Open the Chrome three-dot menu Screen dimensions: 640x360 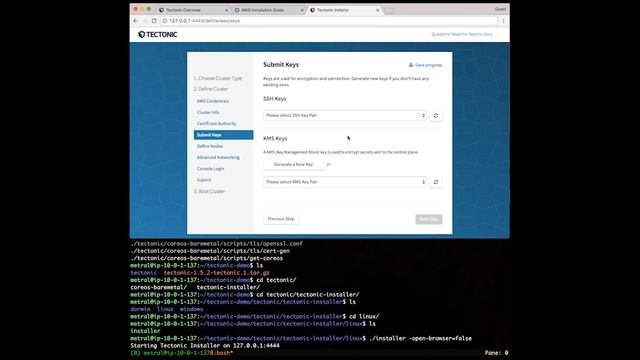[x=503, y=21]
